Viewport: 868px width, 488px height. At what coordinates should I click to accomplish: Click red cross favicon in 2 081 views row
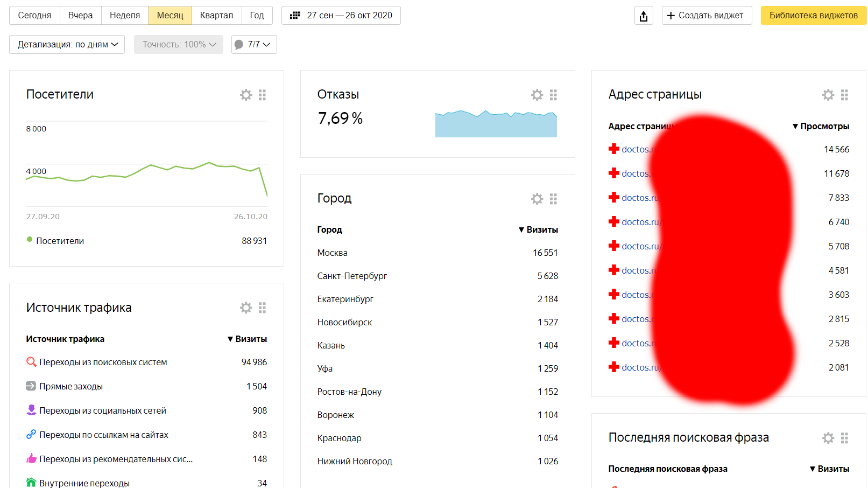(614, 367)
